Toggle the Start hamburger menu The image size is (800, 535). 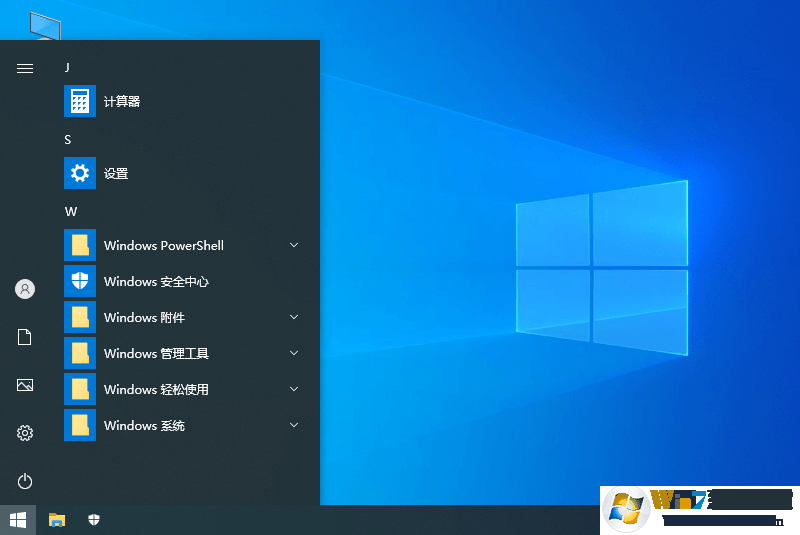point(25,68)
